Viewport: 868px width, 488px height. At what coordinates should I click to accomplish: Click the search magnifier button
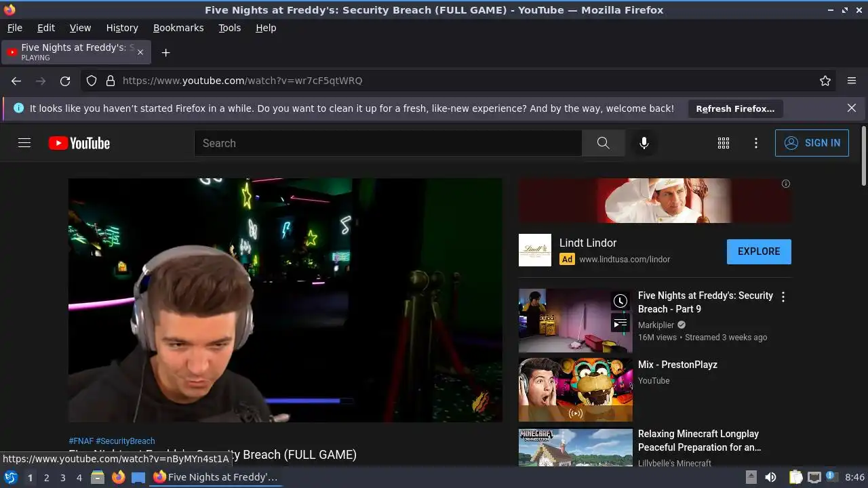603,143
